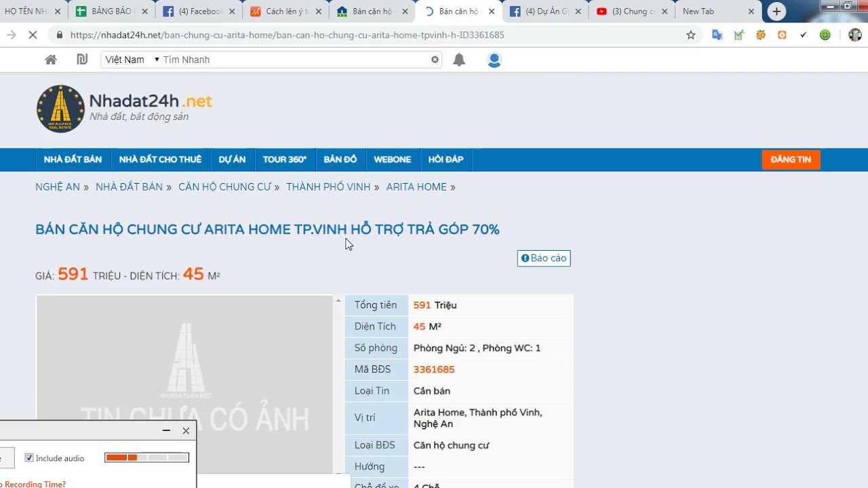
Task: Close the recorder dialog window
Action: [186, 430]
